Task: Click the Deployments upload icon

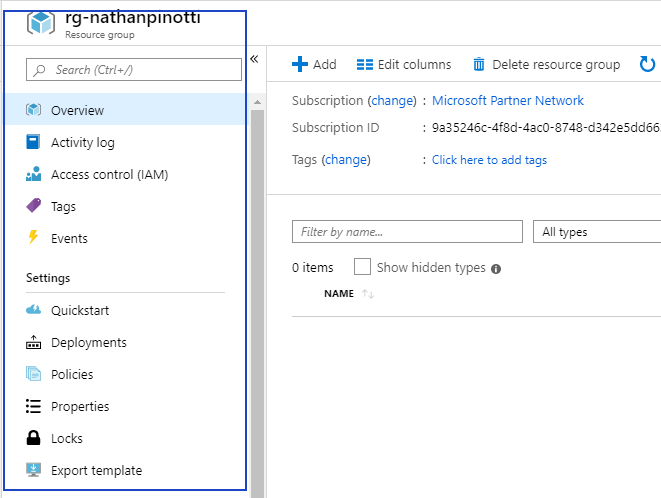Action: (x=33, y=342)
